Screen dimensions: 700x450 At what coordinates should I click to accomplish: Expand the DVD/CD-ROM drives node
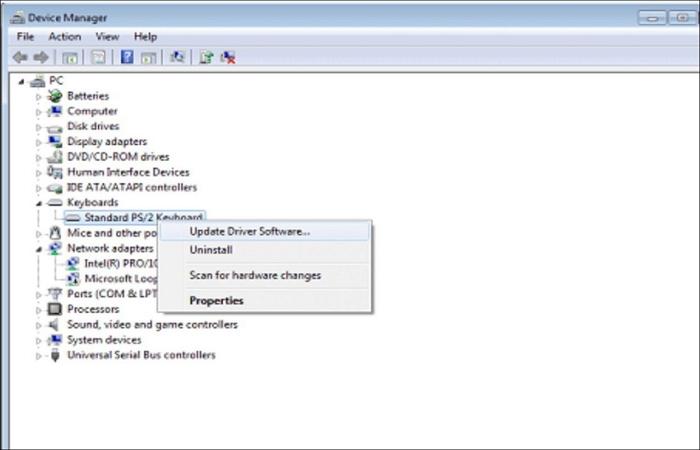pyautogui.click(x=39, y=158)
